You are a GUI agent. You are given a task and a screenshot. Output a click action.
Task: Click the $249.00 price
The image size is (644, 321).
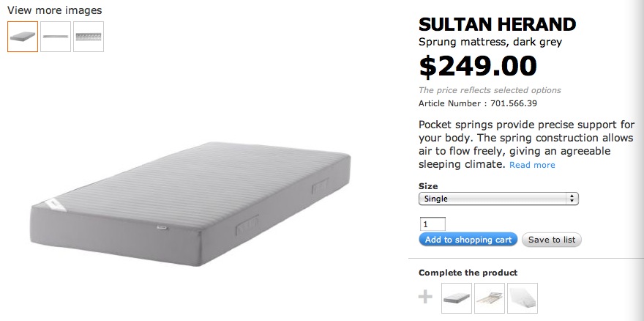[x=477, y=67]
